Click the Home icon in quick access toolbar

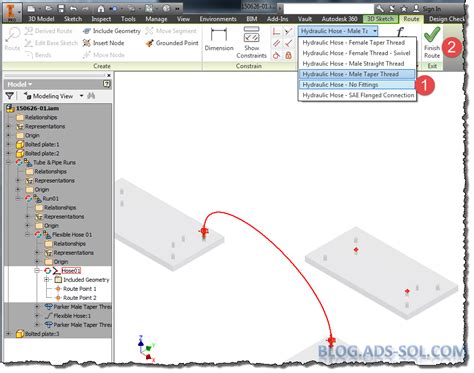click(101, 9)
